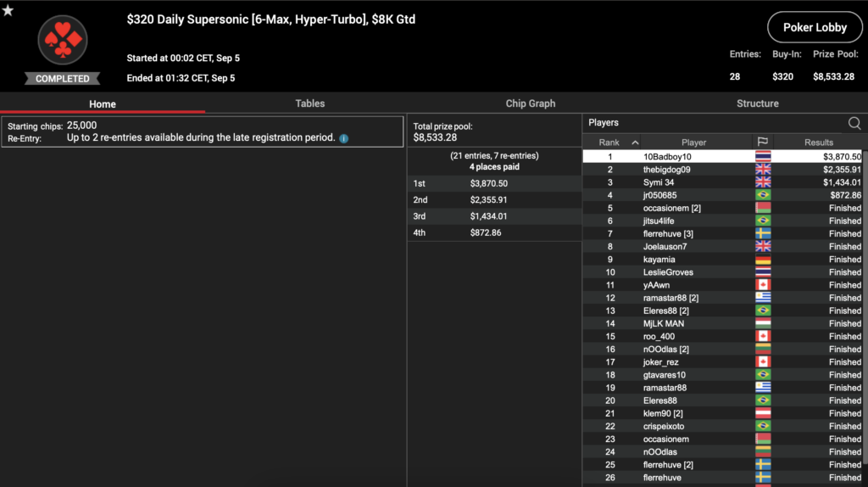Sort by Results column header

coord(818,143)
